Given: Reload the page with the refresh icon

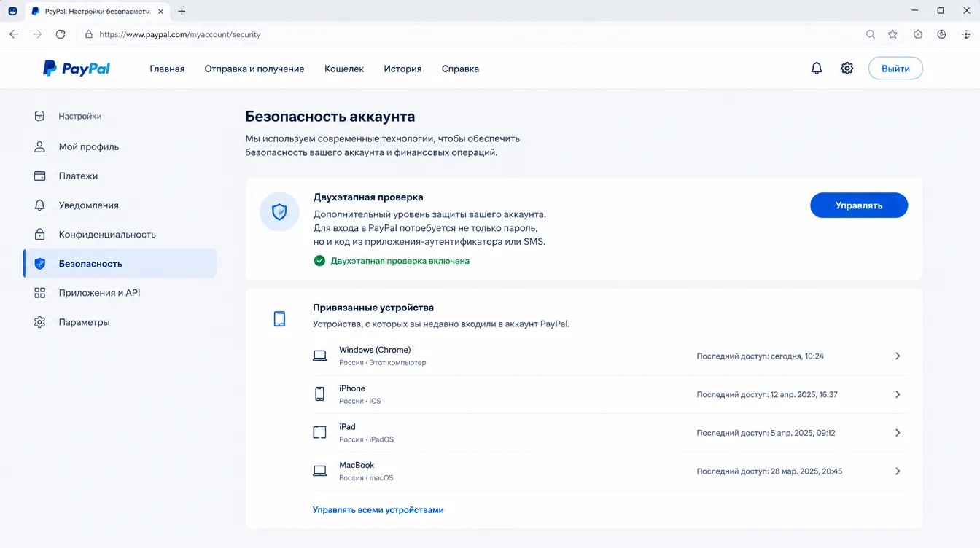Looking at the screenshot, I should click(x=61, y=34).
